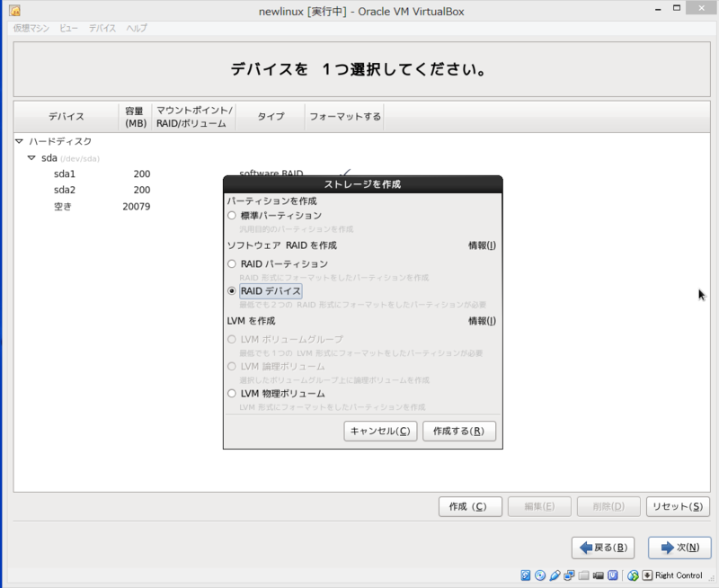Click the keyboard capture arrow icon
The image size is (719, 588).
coord(647,575)
